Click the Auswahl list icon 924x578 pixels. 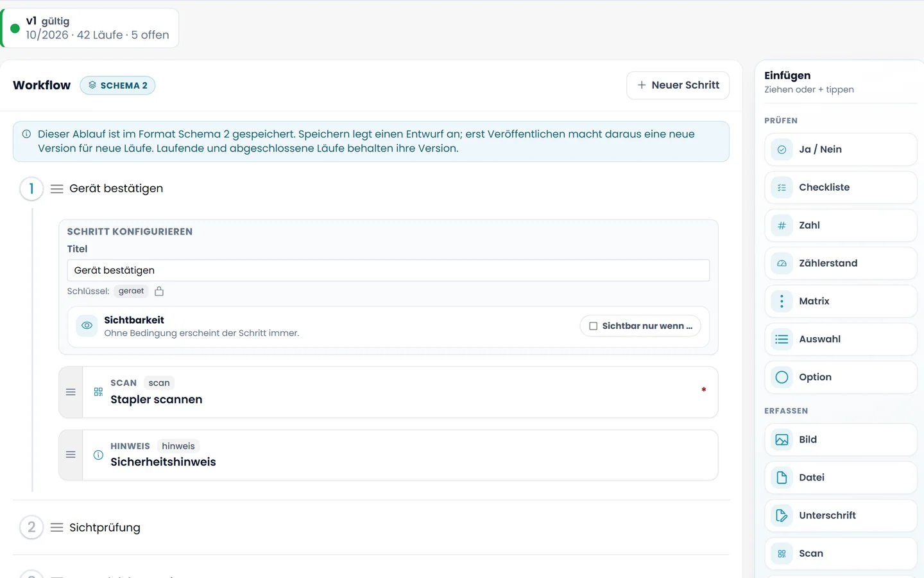[x=782, y=339]
